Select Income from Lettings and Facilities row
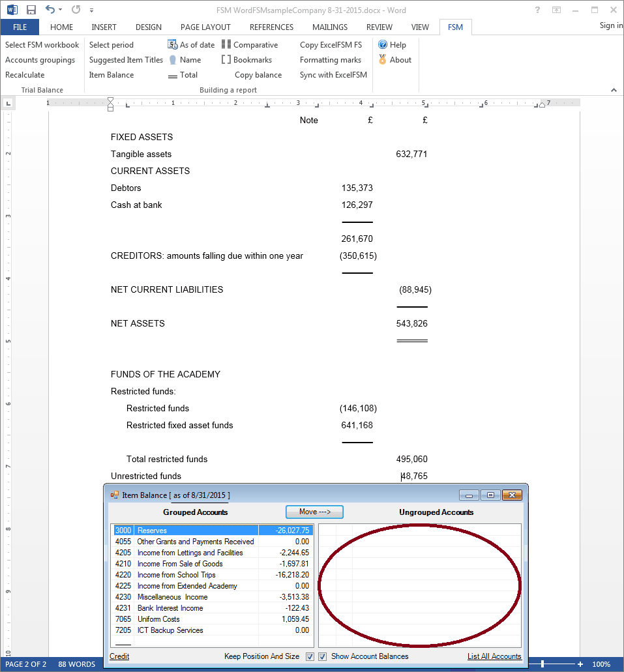Screen dimensions: 624x672 213,553
